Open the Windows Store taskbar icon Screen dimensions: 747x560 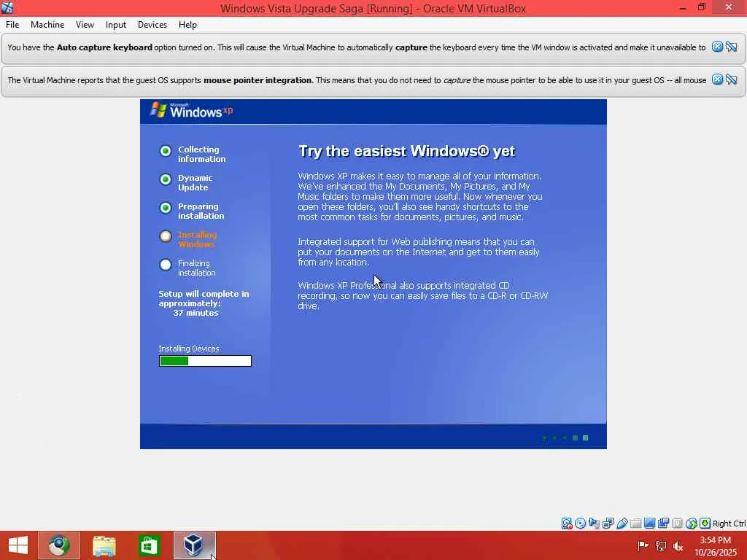149,545
